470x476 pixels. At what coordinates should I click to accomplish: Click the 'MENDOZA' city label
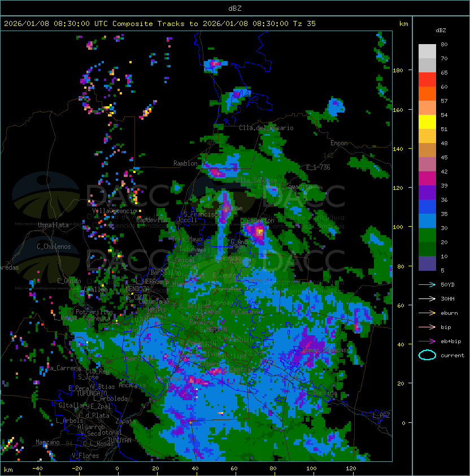click(x=137, y=289)
